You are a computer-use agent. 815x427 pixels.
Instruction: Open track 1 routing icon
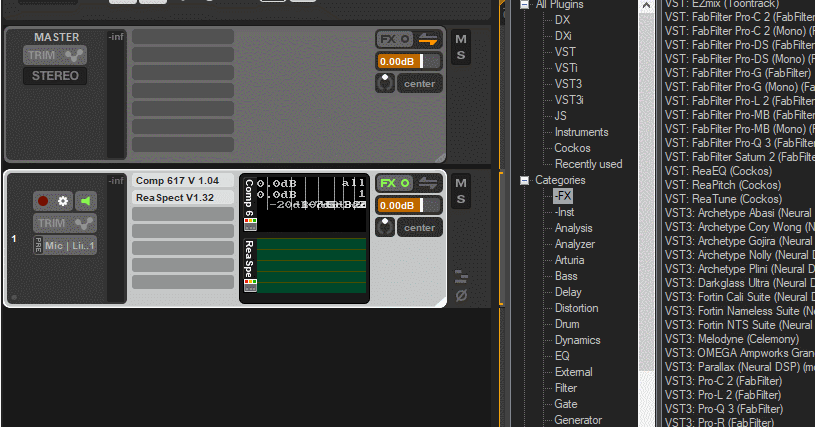pyautogui.click(x=428, y=183)
